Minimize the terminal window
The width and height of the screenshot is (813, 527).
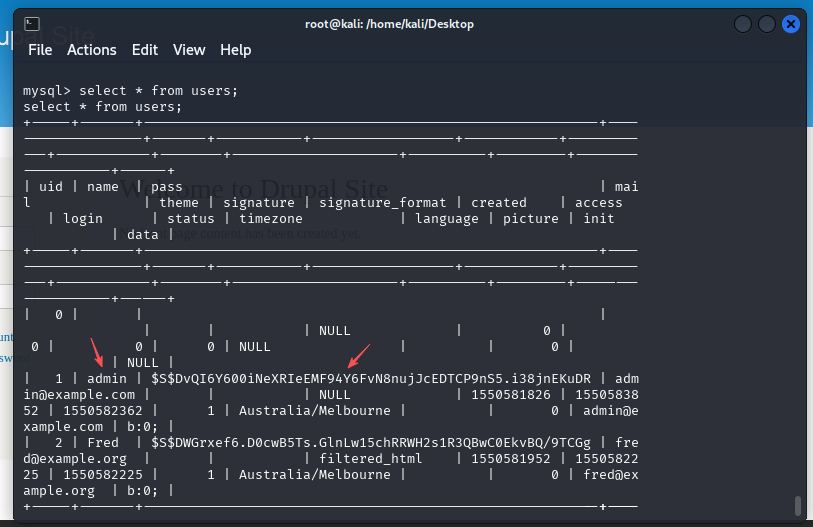click(742, 24)
